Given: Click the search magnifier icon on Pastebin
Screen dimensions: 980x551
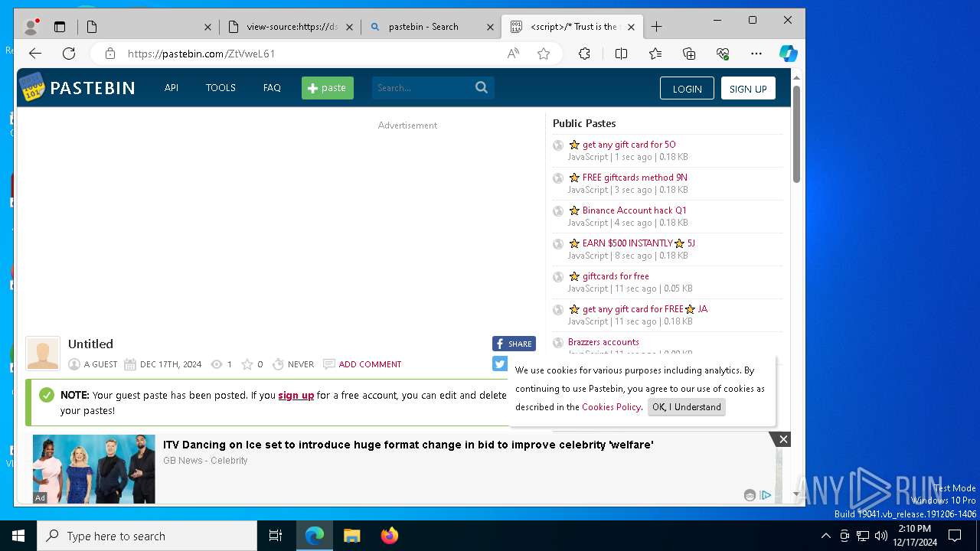Looking at the screenshot, I should pos(482,87).
